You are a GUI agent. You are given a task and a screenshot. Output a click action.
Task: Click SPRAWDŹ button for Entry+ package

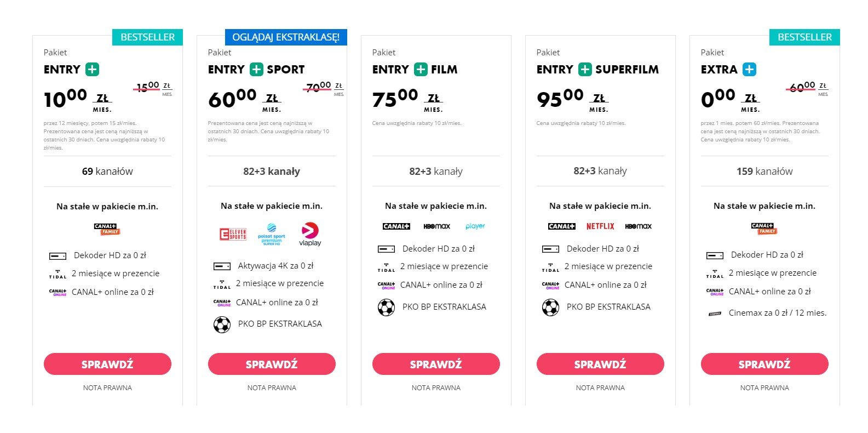tap(107, 364)
